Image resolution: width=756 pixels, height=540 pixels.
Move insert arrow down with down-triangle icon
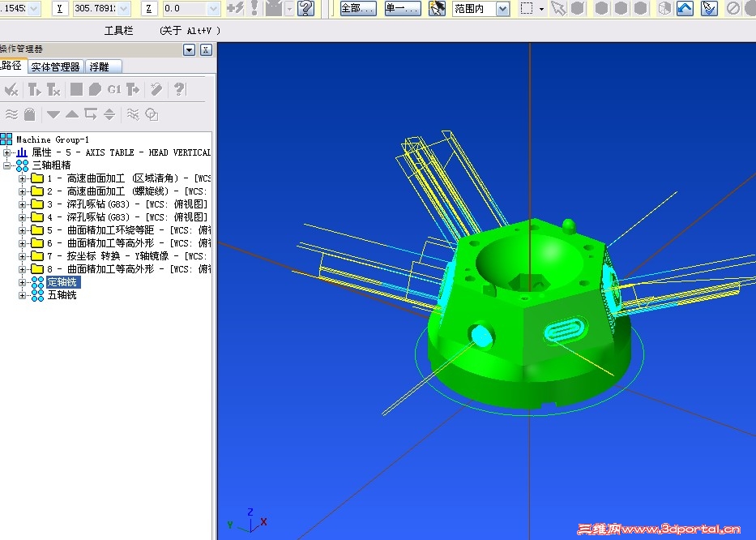pyautogui.click(x=53, y=114)
